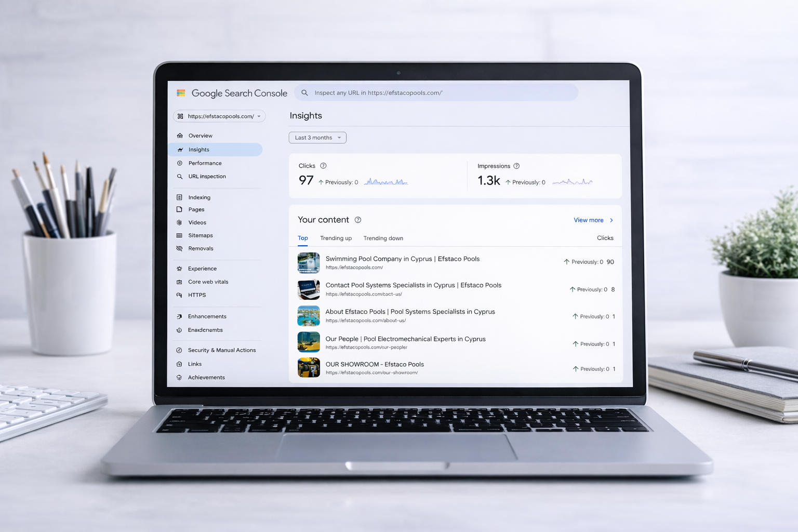The height and width of the screenshot is (532, 798).
Task: Expand the Last 3 months date filter
Action: click(317, 138)
